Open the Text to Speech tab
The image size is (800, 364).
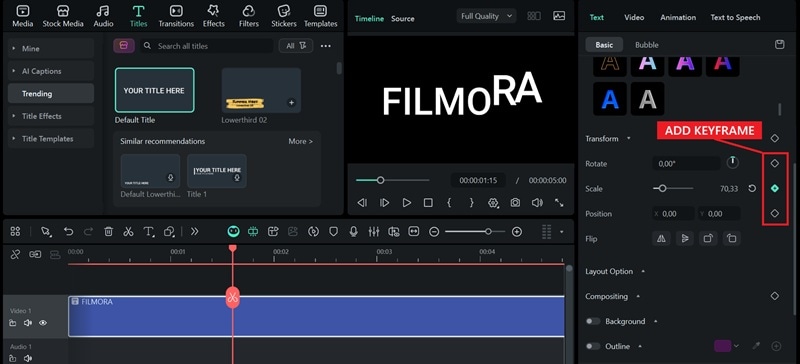tap(735, 17)
